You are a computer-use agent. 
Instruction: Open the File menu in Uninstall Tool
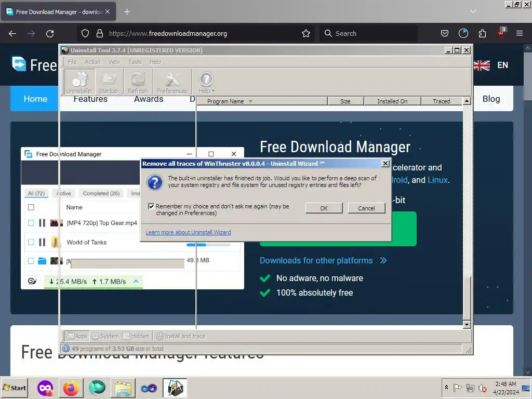coord(72,62)
